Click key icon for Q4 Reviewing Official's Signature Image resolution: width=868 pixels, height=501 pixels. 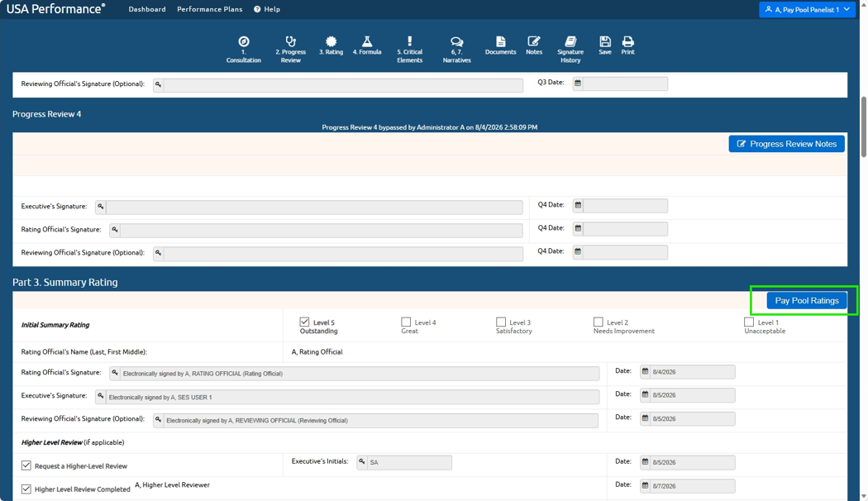[x=158, y=253]
